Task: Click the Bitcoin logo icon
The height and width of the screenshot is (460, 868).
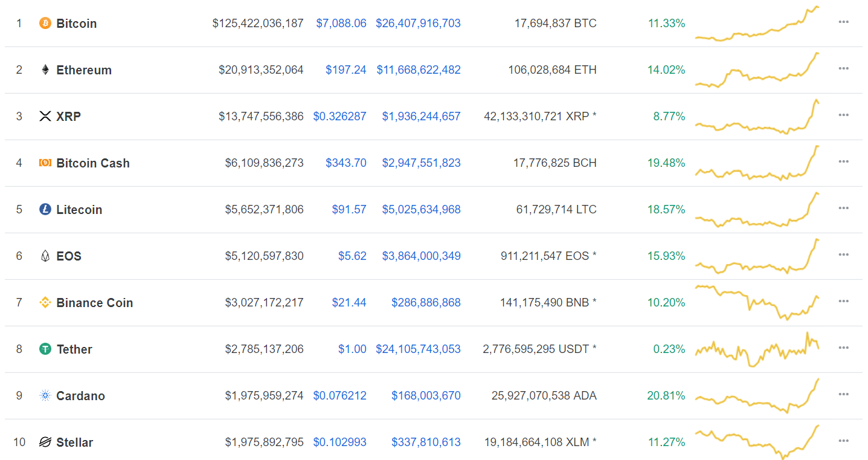Action: tap(43, 24)
